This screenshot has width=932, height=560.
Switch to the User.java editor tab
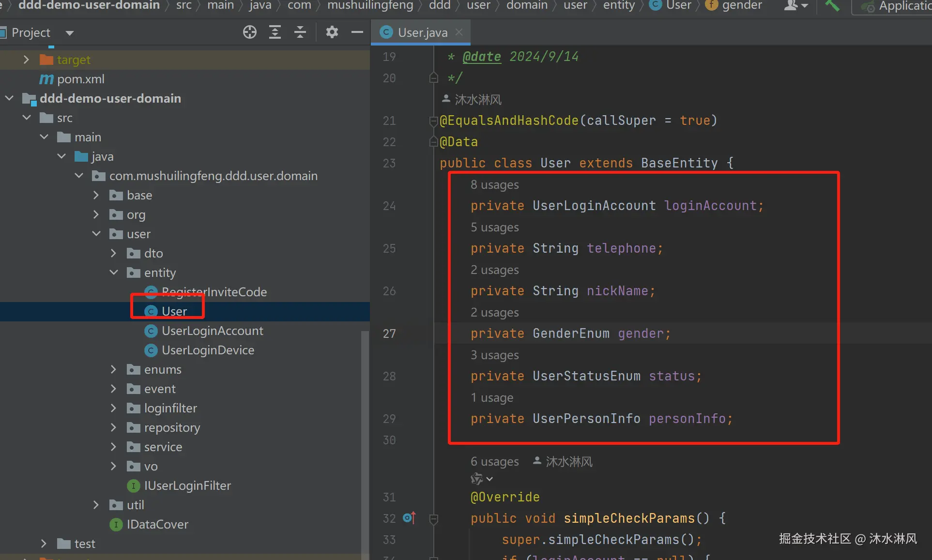click(x=422, y=32)
